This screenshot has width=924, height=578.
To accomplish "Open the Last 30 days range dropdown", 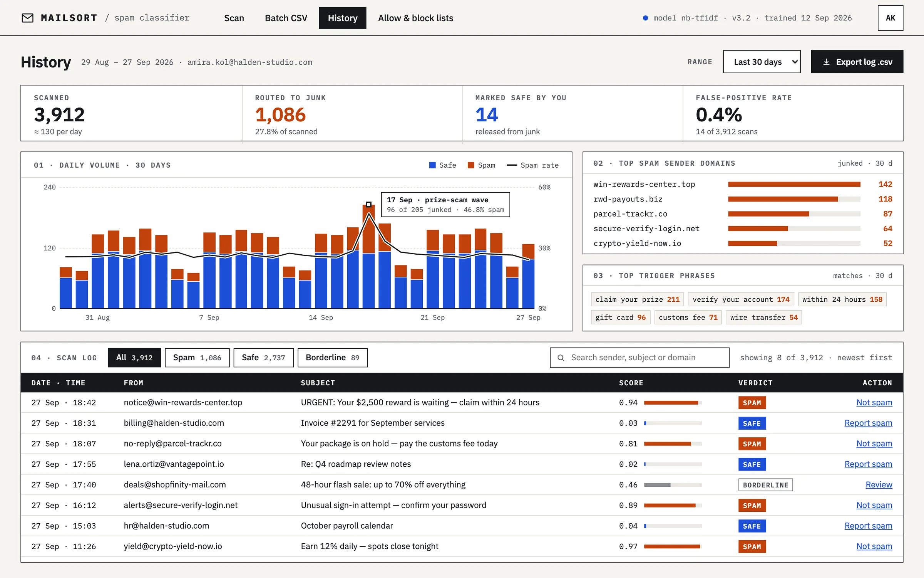I will coord(762,62).
